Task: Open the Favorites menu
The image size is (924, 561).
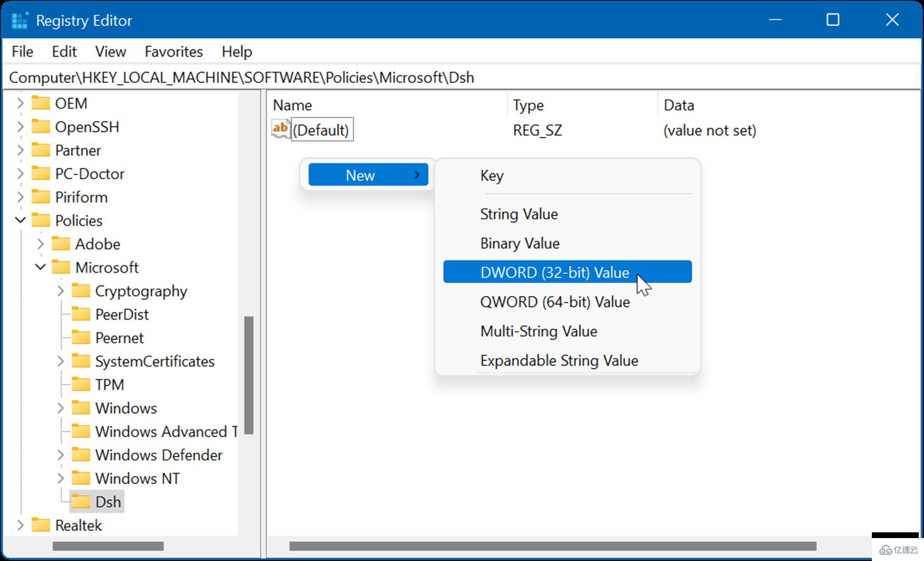Action: pos(174,52)
